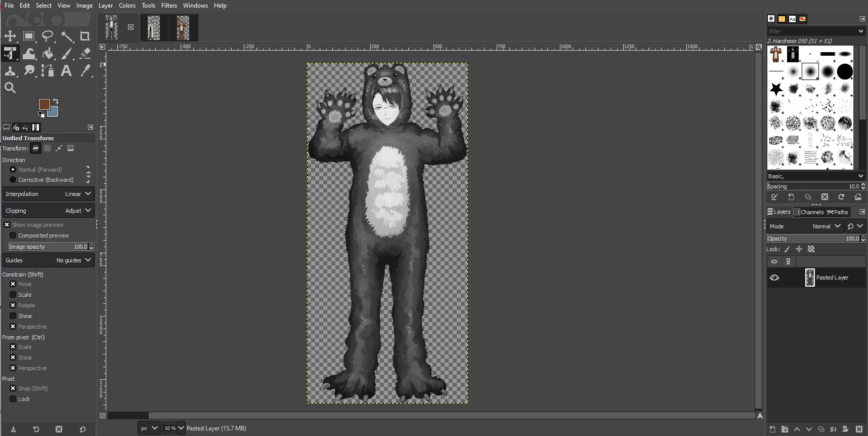Select the Zoom magnifier tool

10,88
